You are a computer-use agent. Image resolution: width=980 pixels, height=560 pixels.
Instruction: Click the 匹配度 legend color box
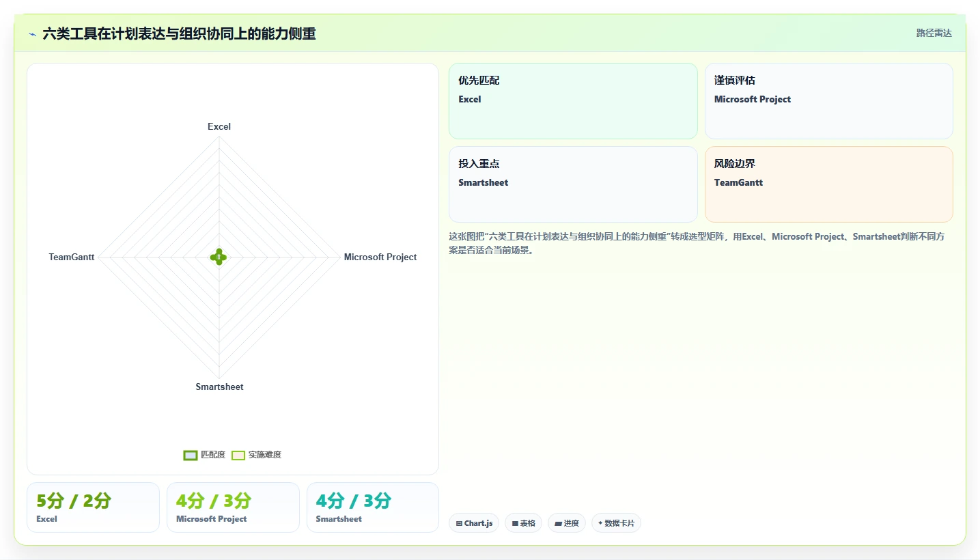click(191, 456)
